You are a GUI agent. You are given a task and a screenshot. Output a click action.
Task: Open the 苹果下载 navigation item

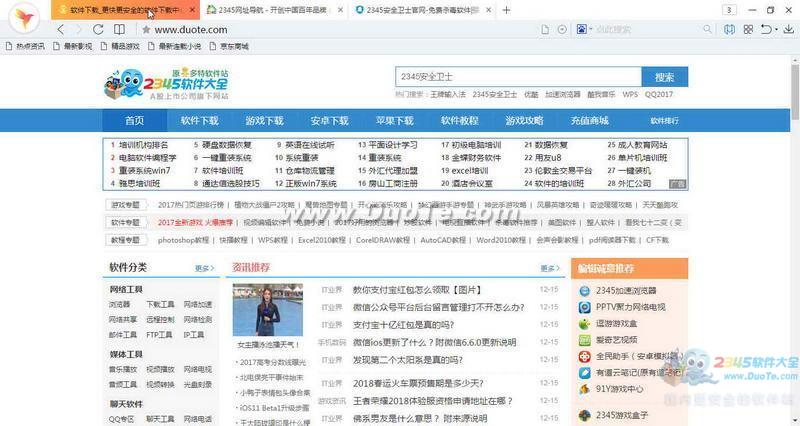click(x=394, y=120)
